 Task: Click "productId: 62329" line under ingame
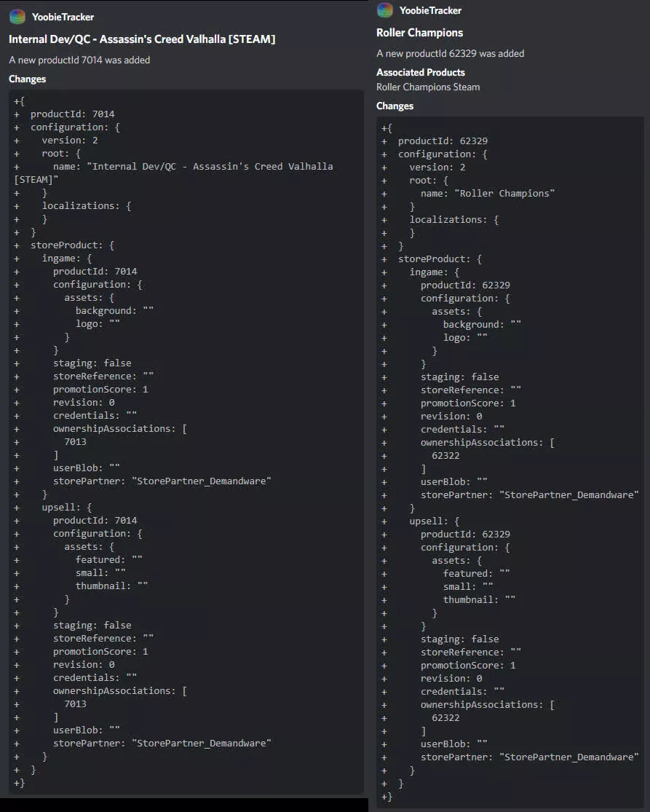(465, 285)
